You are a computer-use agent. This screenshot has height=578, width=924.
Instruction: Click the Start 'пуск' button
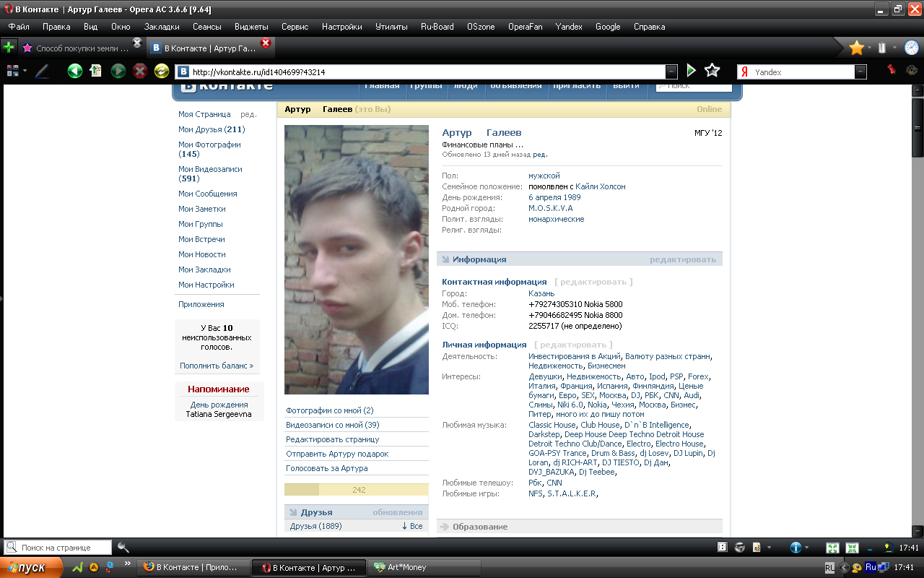pyautogui.click(x=31, y=568)
